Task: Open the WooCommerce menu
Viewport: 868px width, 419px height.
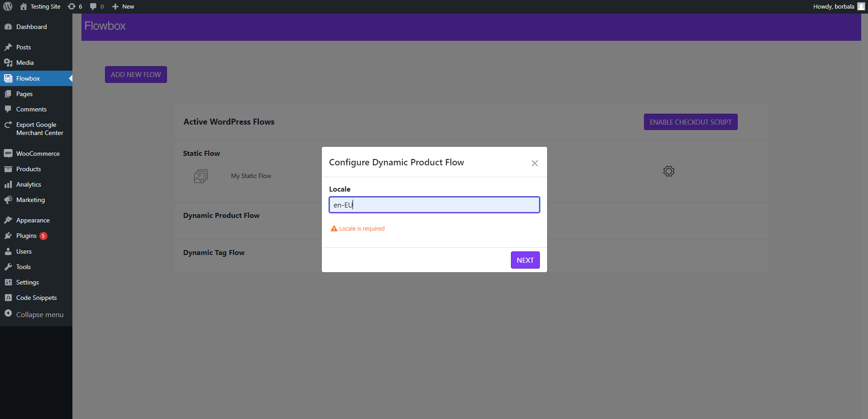Action: pos(38,154)
